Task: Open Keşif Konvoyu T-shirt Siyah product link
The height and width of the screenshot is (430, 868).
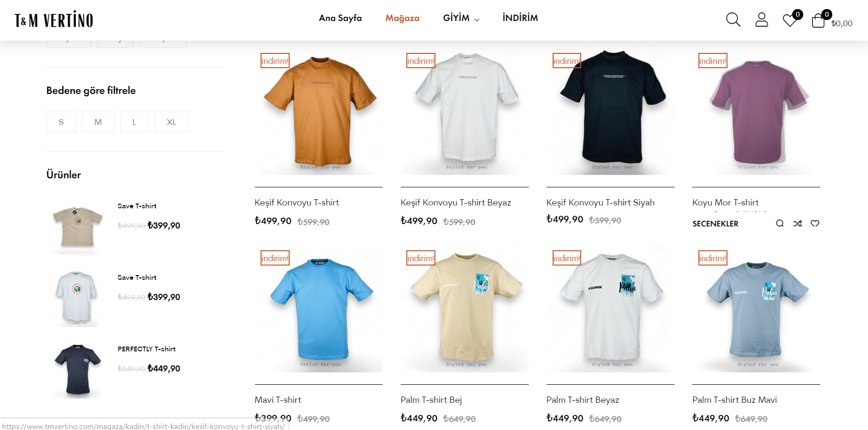Action: tap(600, 203)
